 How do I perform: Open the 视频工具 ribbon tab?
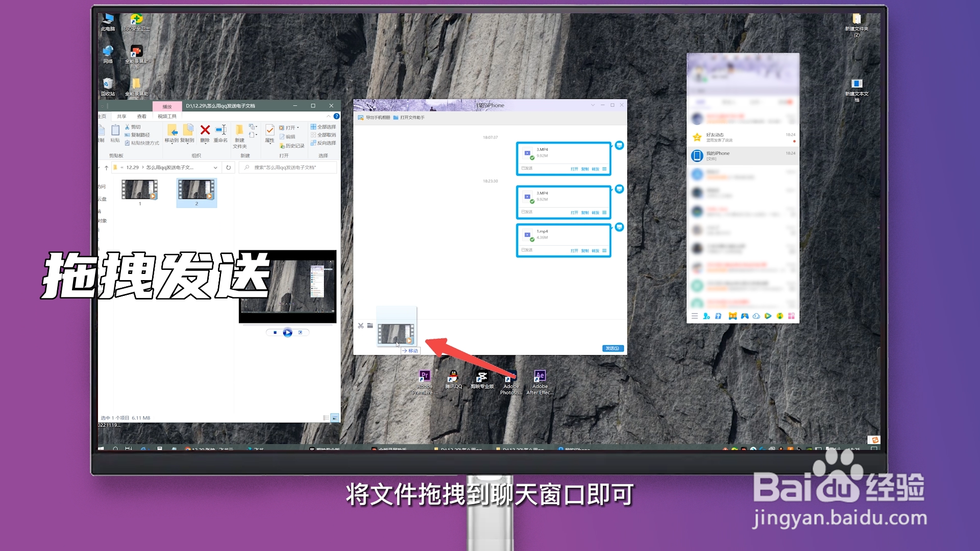tap(167, 116)
